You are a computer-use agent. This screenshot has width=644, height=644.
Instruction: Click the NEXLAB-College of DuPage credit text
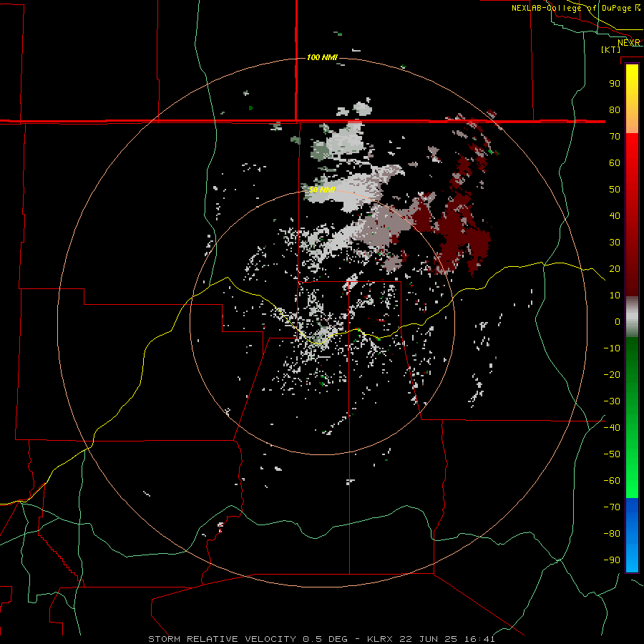576,8
